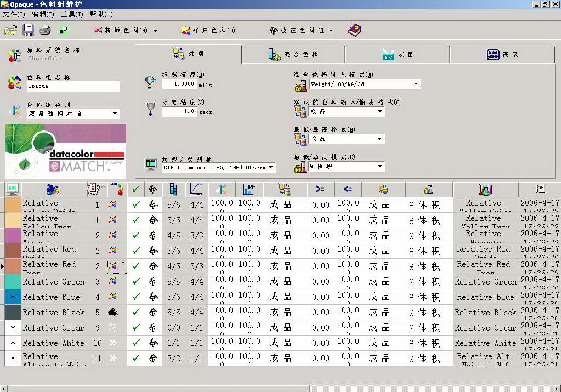Click the blue film strip column header
Screen dimensions: 561x392
pos(173,189)
